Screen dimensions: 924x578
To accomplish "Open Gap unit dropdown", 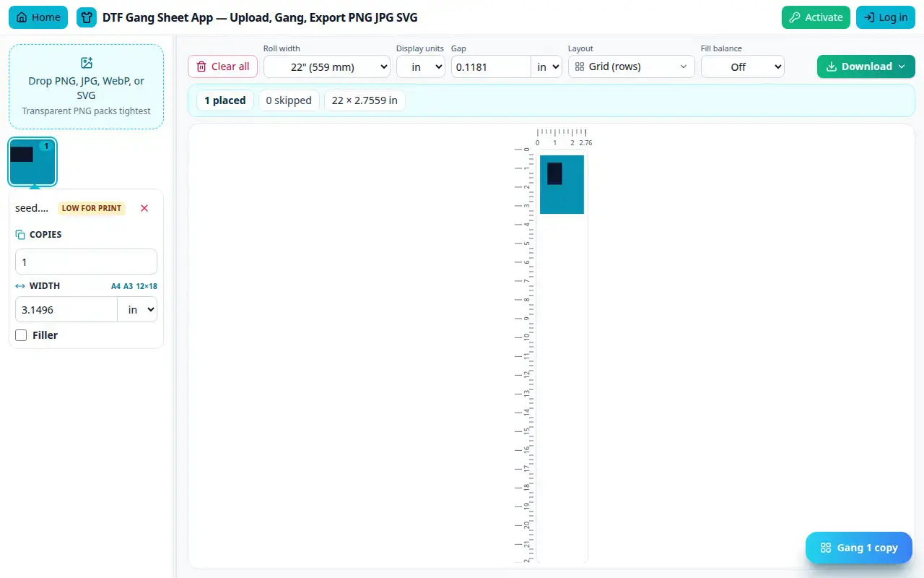I will pos(546,67).
